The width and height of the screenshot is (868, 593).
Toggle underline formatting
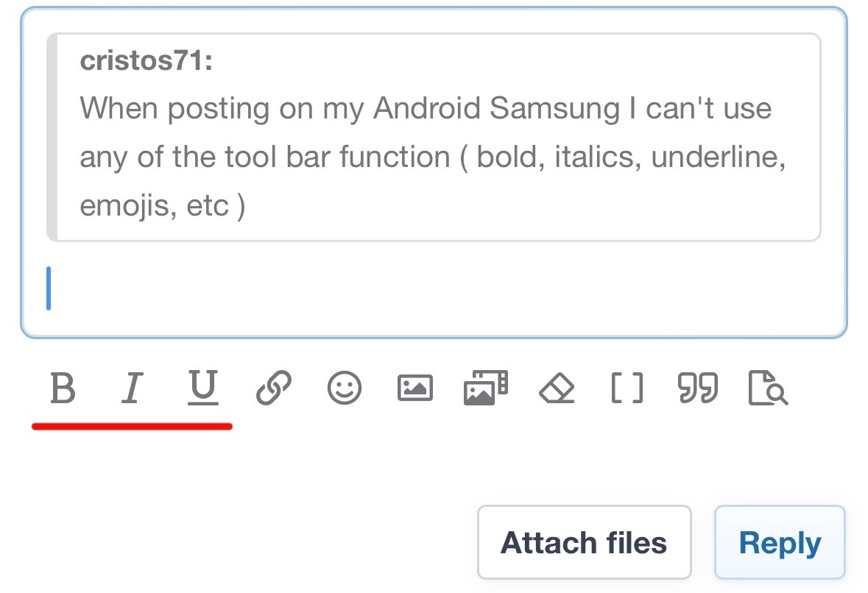point(202,388)
